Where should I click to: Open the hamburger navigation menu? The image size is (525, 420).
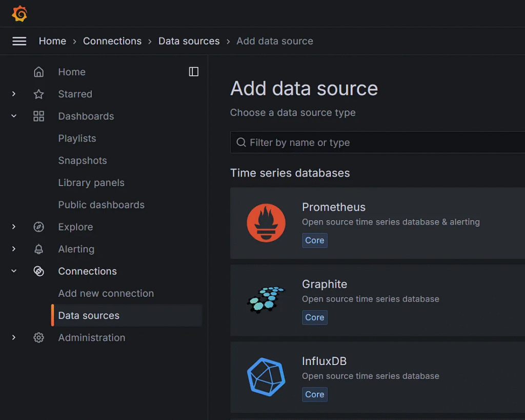(19, 41)
